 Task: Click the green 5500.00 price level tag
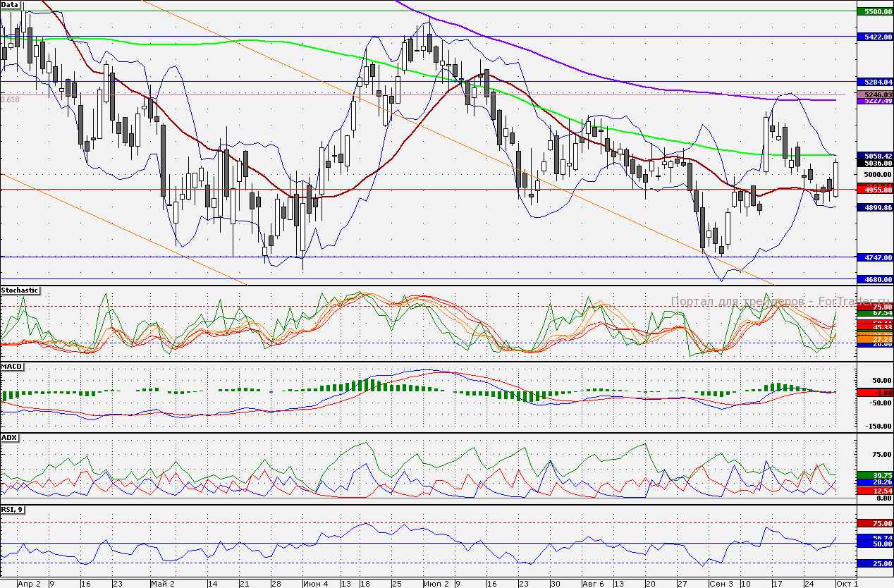[874, 12]
